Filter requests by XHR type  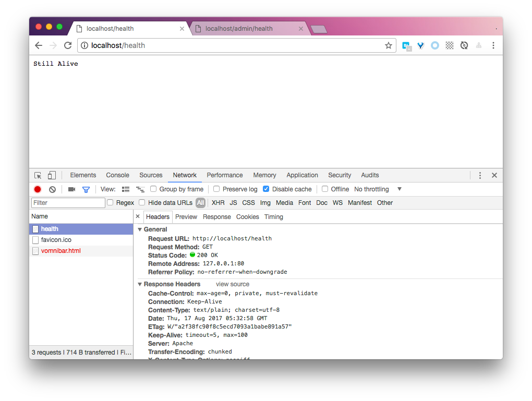(x=218, y=203)
